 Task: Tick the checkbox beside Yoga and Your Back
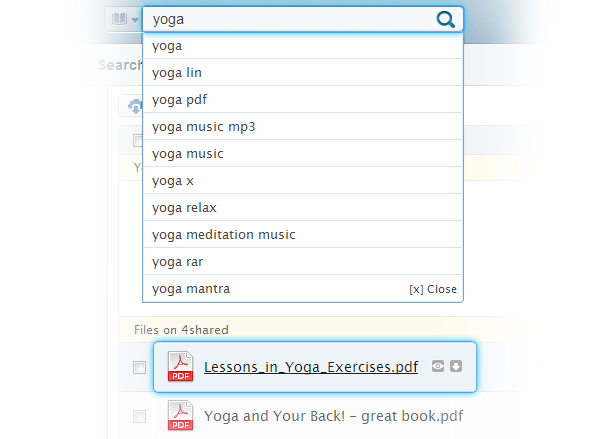tap(139, 416)
